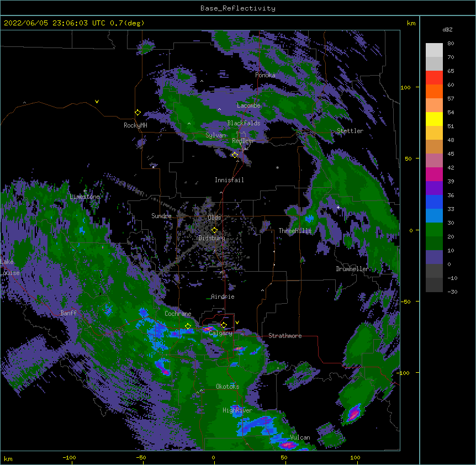
Task: Pick the light blue 33-30 dBZ swatch
Action: click(434, 215)
